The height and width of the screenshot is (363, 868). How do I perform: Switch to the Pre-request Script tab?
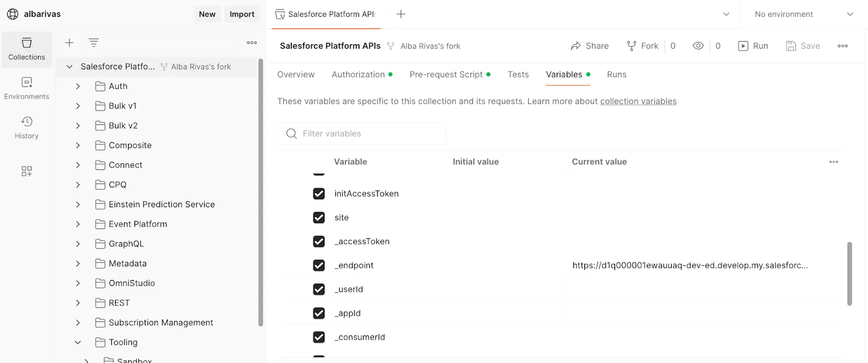click(446, 75)
